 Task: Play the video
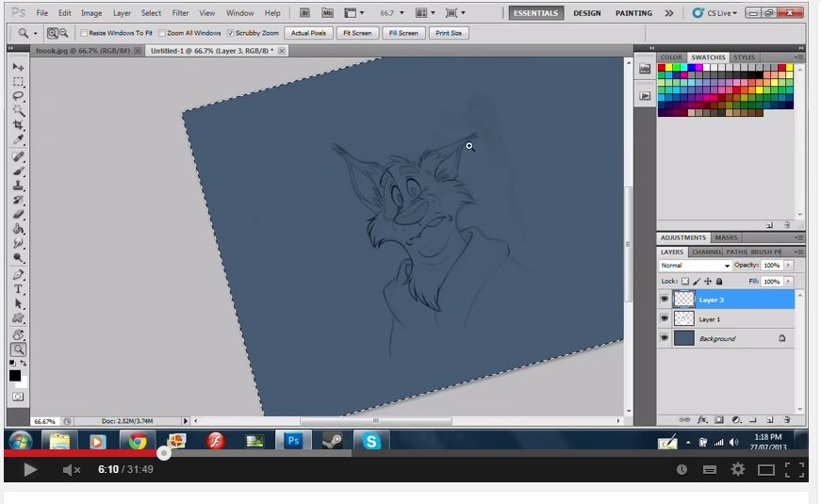pos(30,469)
